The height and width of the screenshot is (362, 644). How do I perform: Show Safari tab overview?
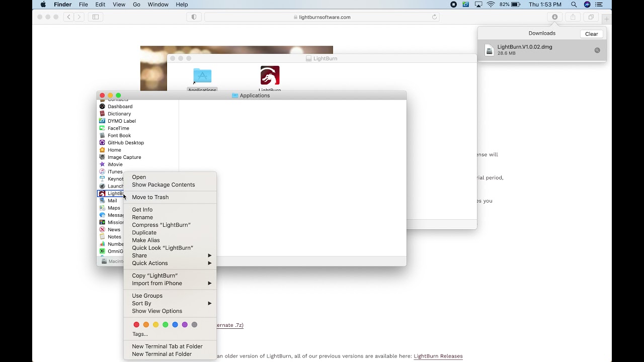pos(591,17)
